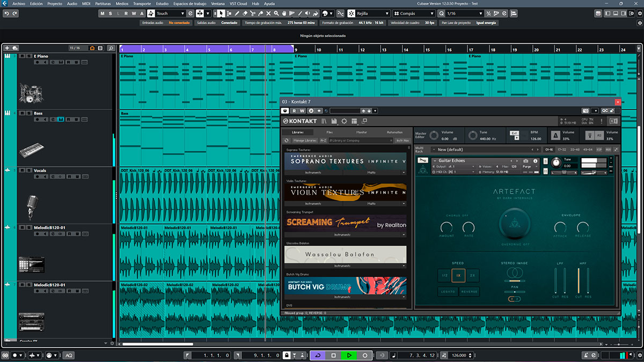
Task: Select 2X speed option in Artefact
Action: click(472, 276)
